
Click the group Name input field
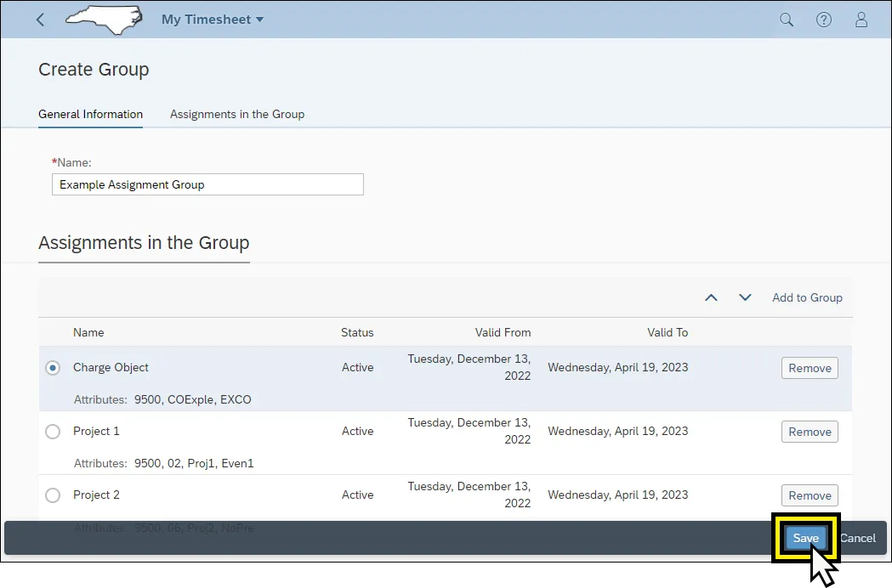tap(207, 184)
